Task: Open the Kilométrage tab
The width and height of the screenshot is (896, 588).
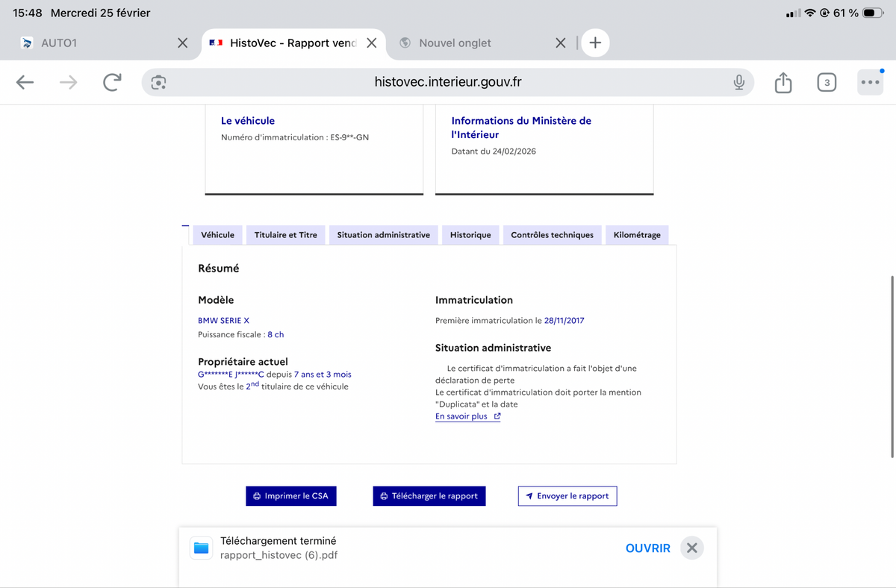Action: pyautogui.click(x=637, y=235)
